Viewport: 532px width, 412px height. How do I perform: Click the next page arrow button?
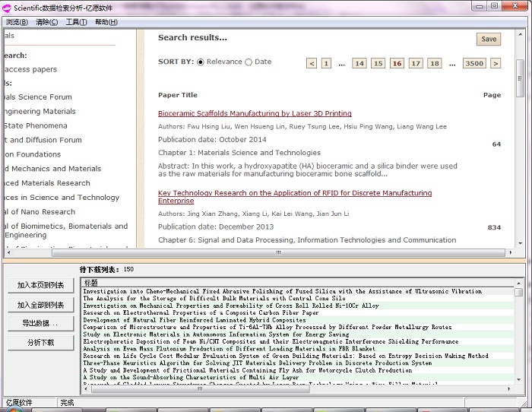click(x=496, y=63)
